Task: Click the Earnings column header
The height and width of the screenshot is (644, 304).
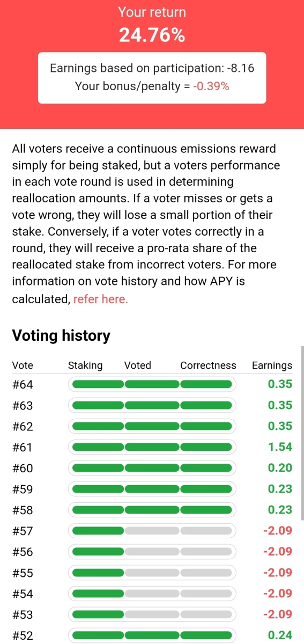Action: tap(272, 365)
